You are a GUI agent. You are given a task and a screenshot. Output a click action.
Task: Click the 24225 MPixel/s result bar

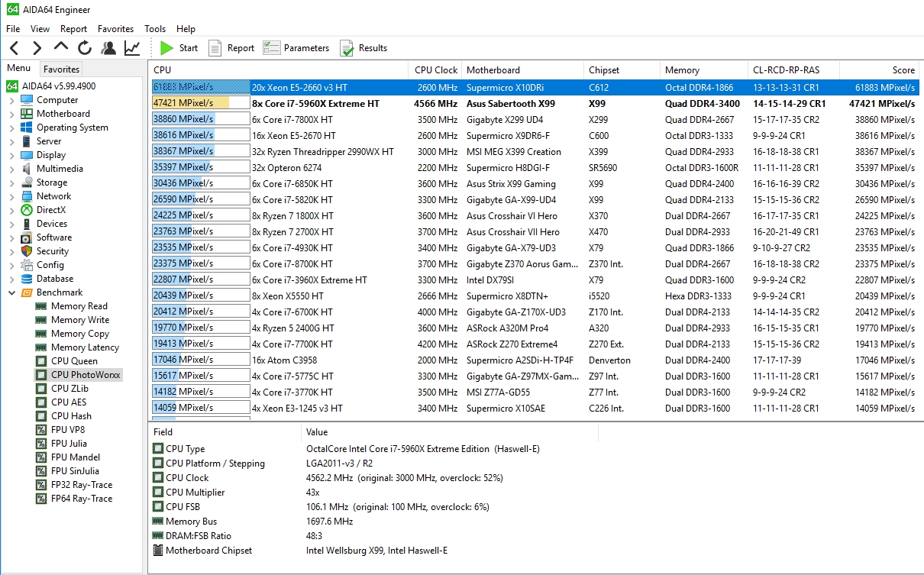[201, 215]
